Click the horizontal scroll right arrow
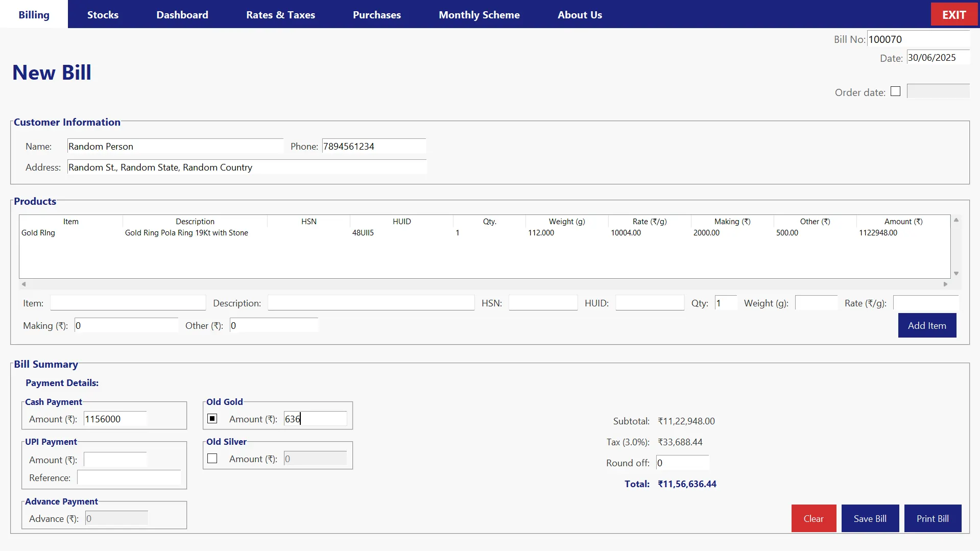 tap(945, 284)
